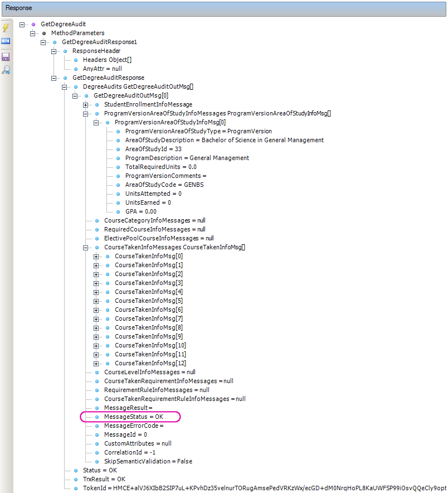The width and height of the screenshot is (448, 493).
Task: Select MessageStatus = OK row
Action: (x=134, y=417)
